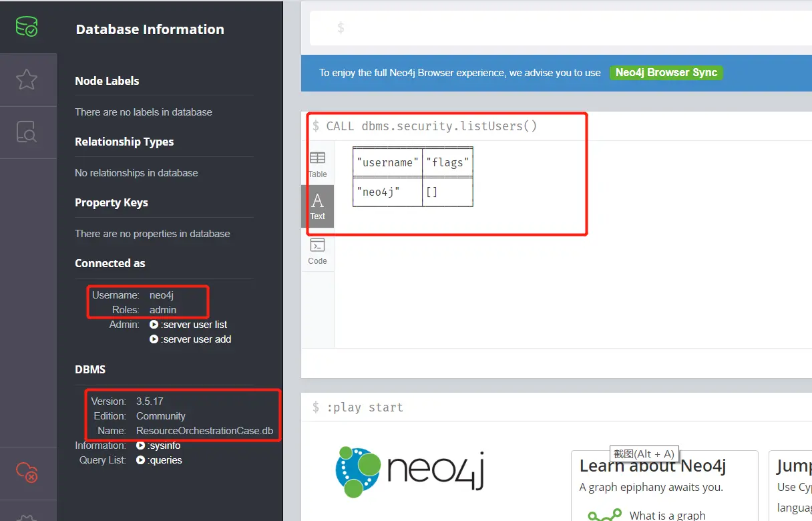Open the Settings gear sidebar icon
The width and height of the screenshot is (812, 521).
27,518
